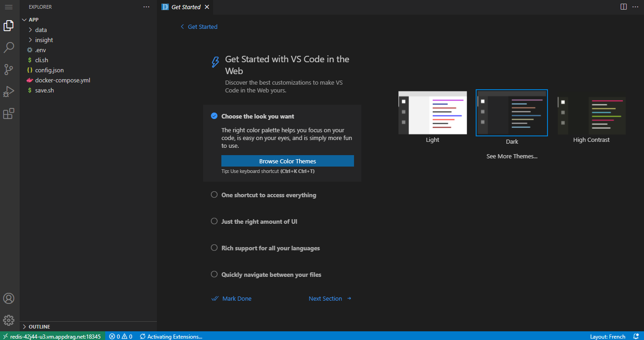Viewport: 644px width, 340px height.
Task: Expand the insight folder
Action: (x=44, y=40)
